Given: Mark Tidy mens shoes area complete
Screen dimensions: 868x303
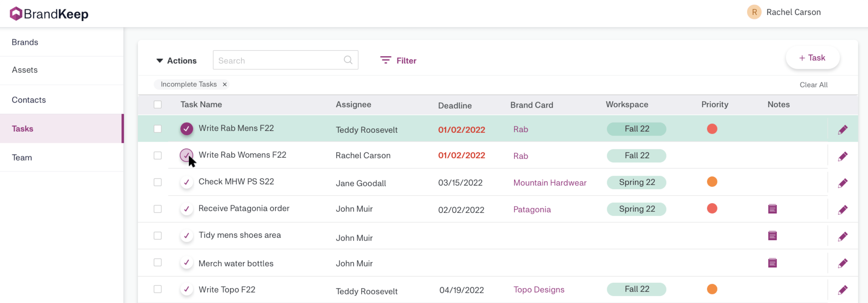Looking at the screenshot, I should [x=186, y=235].
